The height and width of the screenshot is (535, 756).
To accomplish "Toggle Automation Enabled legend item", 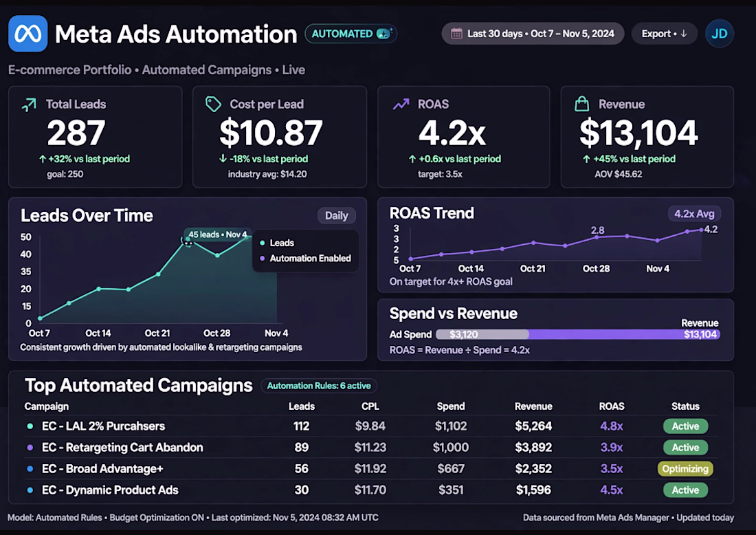I will (305, 258).
